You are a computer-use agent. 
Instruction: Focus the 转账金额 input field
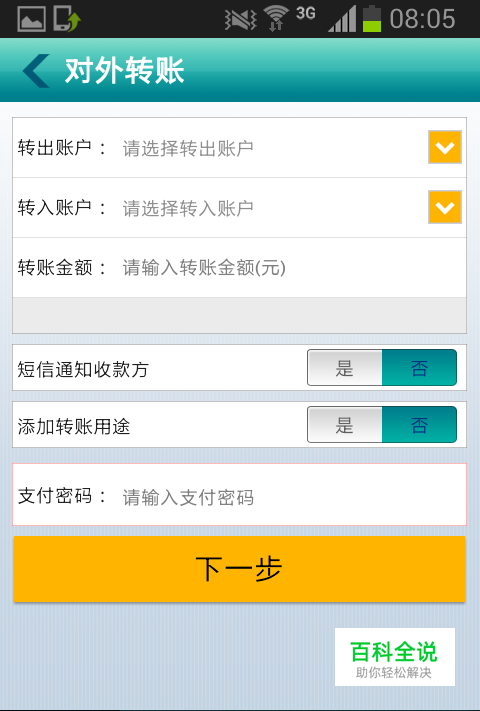tap(290, 268)
